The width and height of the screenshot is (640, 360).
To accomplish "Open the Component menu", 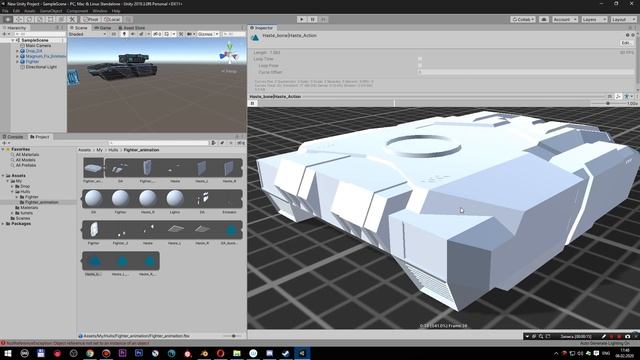I will point(77,11).
